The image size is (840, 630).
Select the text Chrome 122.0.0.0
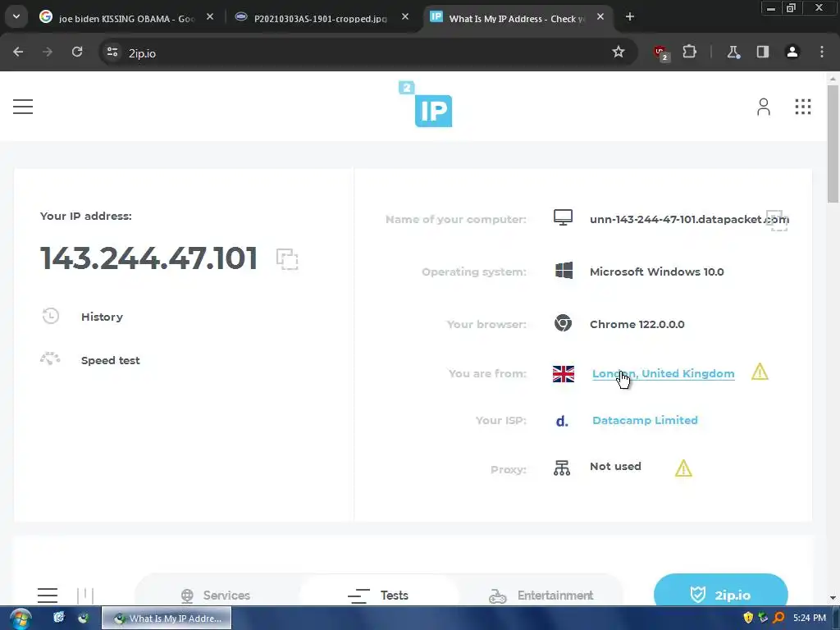point(637,324)
